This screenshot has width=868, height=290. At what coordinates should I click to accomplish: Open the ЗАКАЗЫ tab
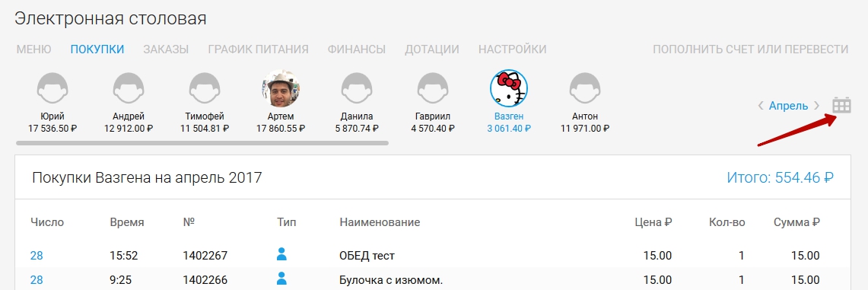coord(166,49)
